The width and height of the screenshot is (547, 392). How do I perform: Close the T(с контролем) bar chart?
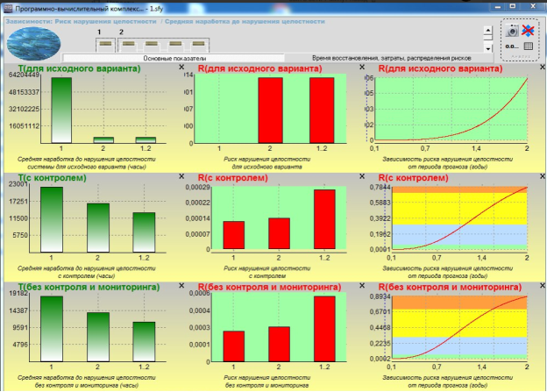click(181, 176)
